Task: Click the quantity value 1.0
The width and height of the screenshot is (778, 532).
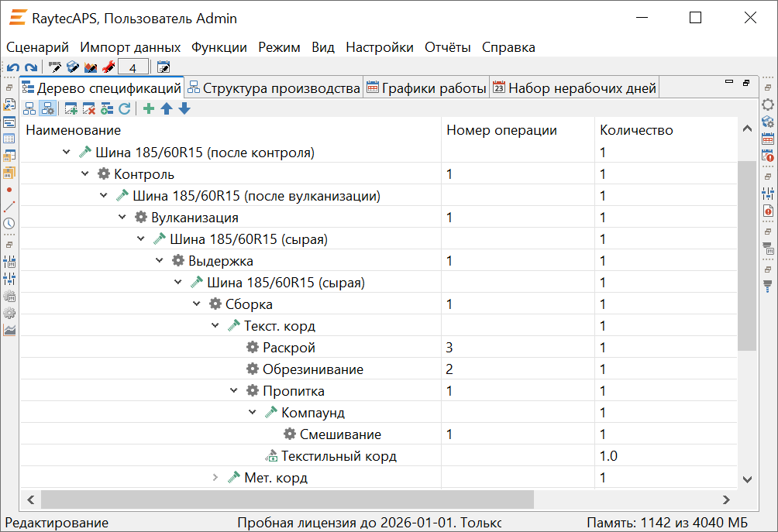Action: (x=608, y=456)
